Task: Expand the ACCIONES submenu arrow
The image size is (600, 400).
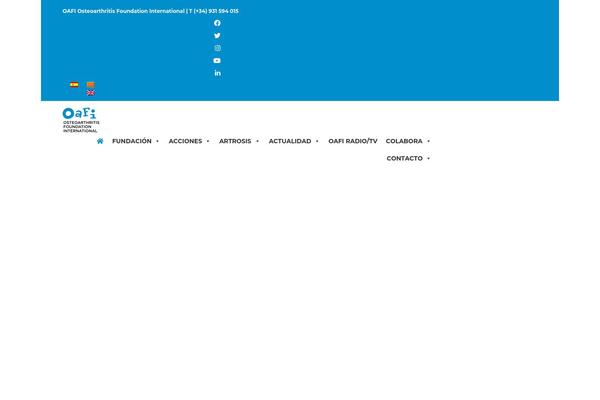Action: coord(208,141)
